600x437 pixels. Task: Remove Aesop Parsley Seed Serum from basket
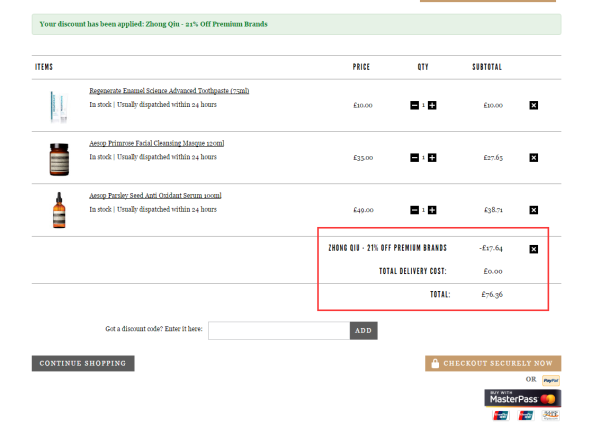click(533, 210)
